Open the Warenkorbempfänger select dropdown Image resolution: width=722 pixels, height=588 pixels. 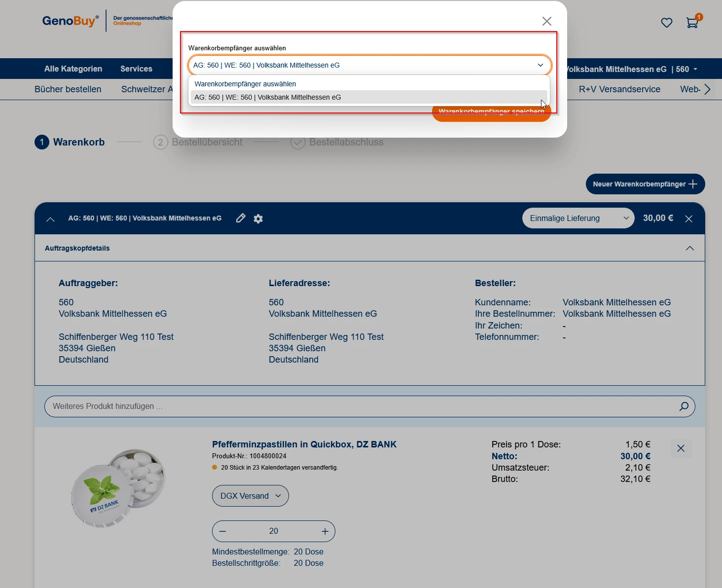369,65
